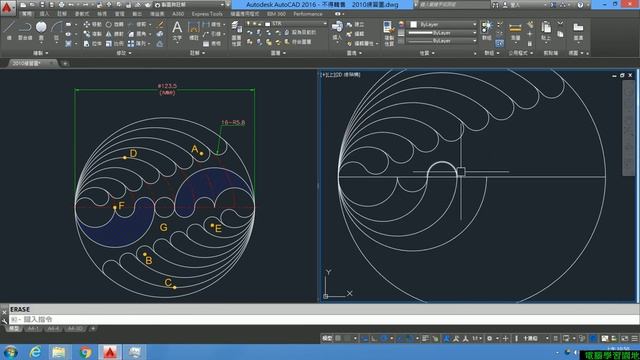The height and width of the screenshot is (360, 640).
Task: Toggle the blue group selection icon
Action: click(500, 43)
